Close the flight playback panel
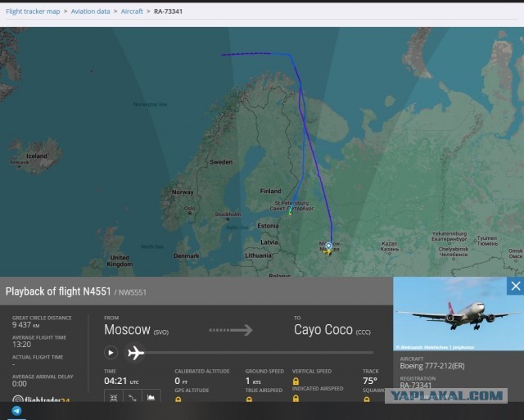Screen dimensions: 524x420 coord(515,286)
